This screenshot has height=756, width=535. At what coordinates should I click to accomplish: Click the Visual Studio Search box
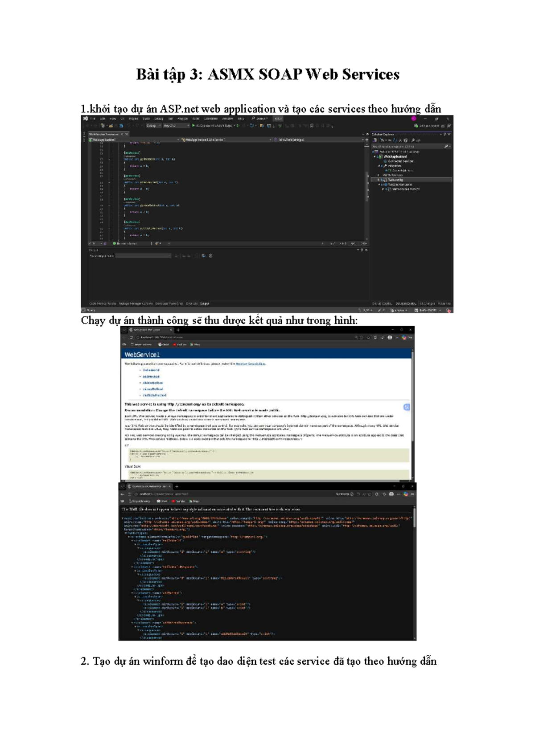(x=259, y=119)
